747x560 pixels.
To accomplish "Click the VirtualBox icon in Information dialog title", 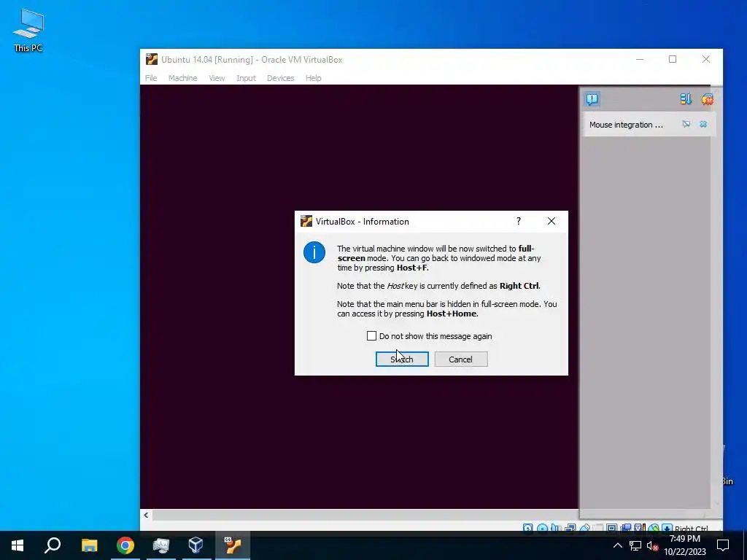I will [x=306, y=221].
